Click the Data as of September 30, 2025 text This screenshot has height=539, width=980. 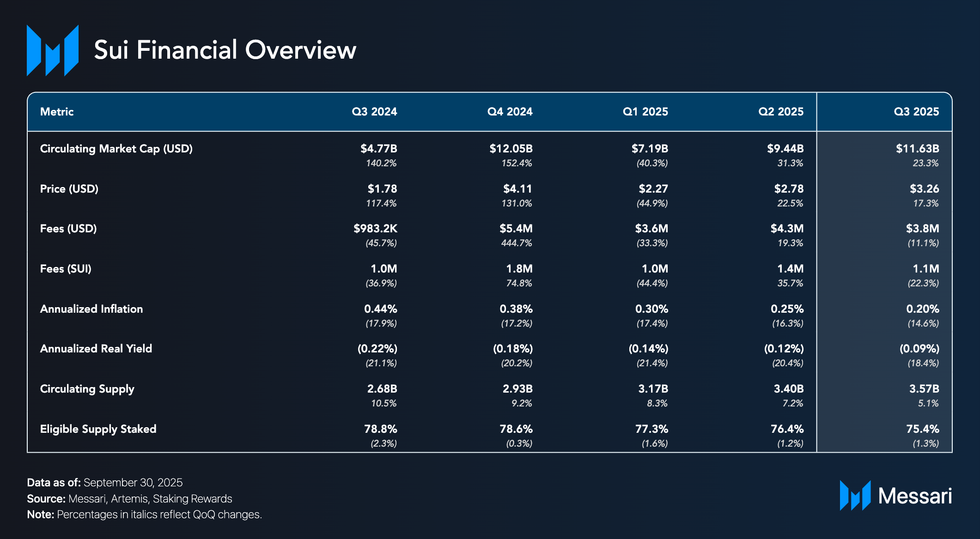[x=105, y=483]
